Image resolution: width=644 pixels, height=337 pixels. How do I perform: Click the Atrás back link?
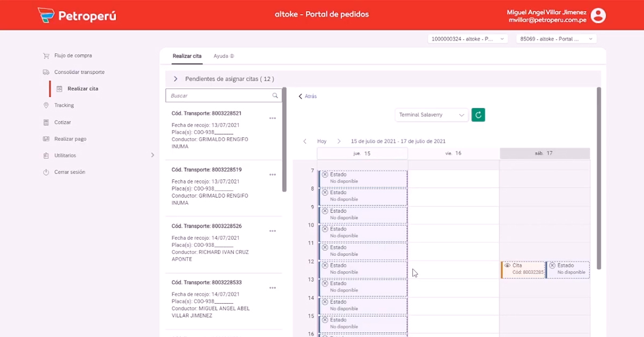pyautogui.click(x=308, y=97)
